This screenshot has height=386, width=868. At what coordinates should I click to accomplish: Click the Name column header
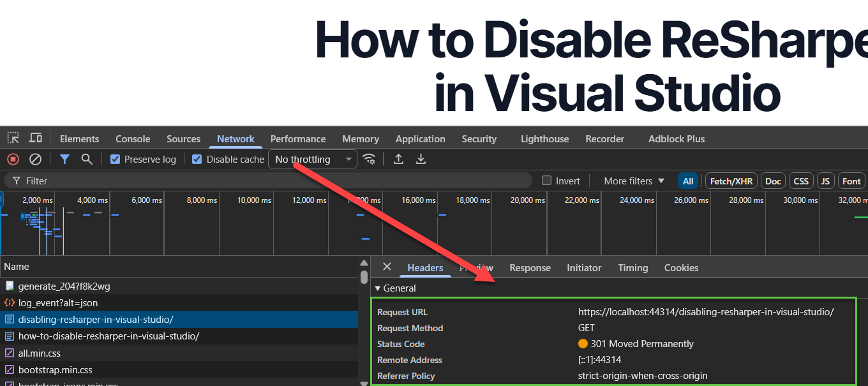tap(179, 267)
